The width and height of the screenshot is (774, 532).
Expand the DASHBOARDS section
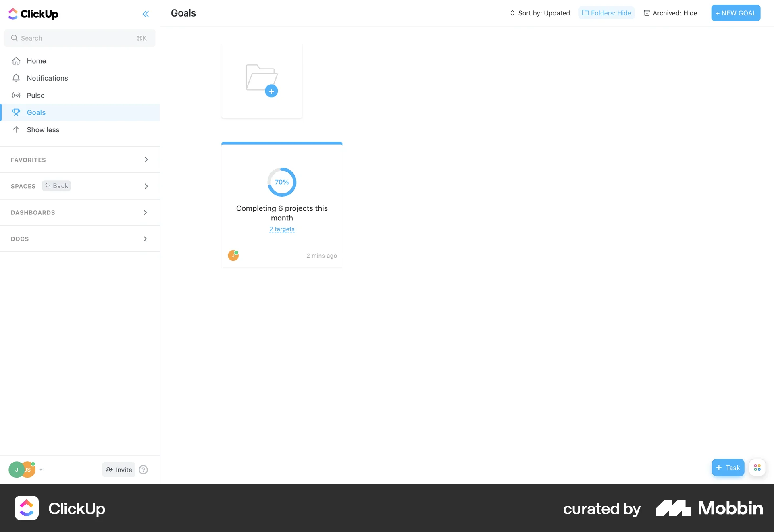pos(145,212)
